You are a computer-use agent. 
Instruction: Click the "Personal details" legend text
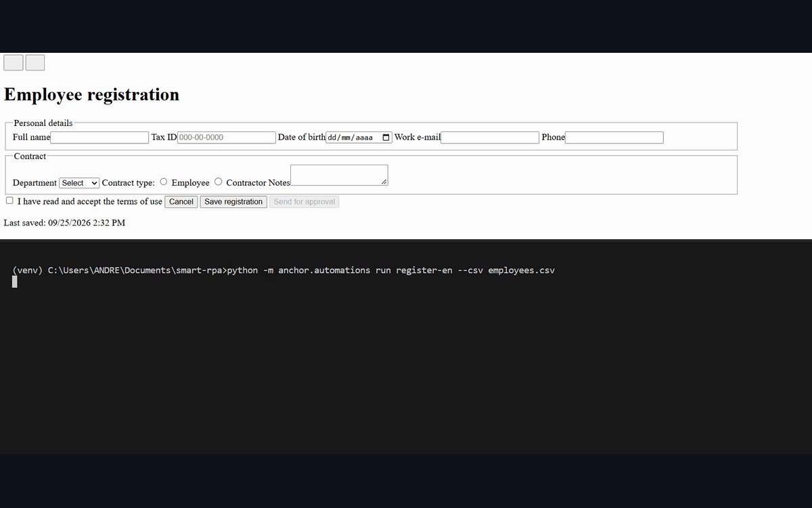point(43,123)
